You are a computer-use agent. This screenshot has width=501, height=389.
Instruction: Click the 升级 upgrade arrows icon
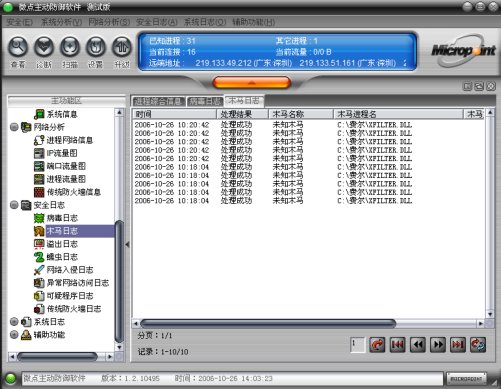click(122, 47)
